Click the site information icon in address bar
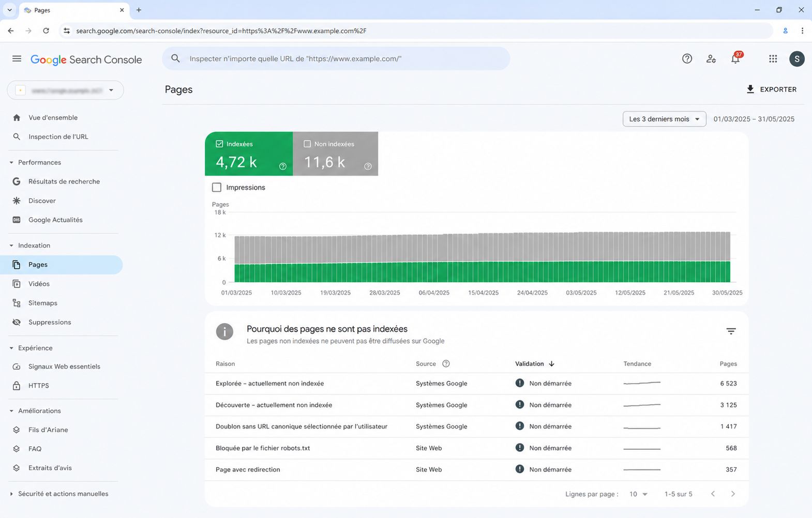This screenshot has width=812, height=518. click(67, 31)
